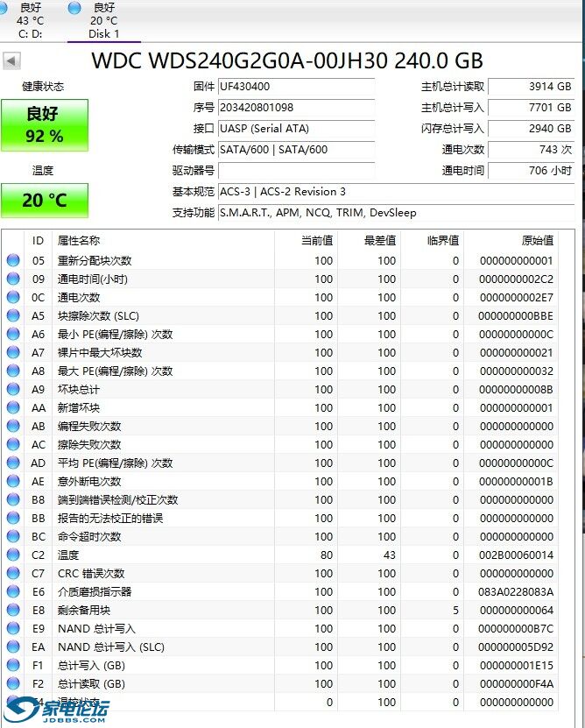
Task: Select status icon of row AC 擦除失败次数
Action: (13, 444)
